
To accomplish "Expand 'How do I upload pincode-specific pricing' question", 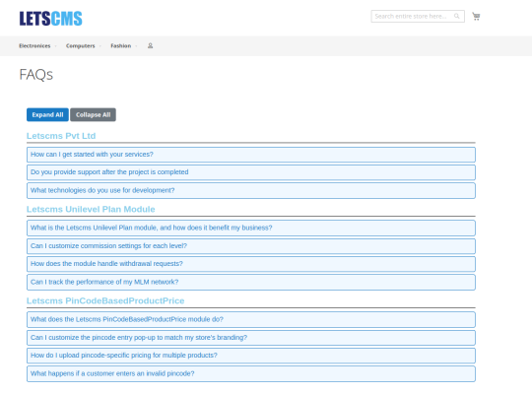I will pos(251,356).
